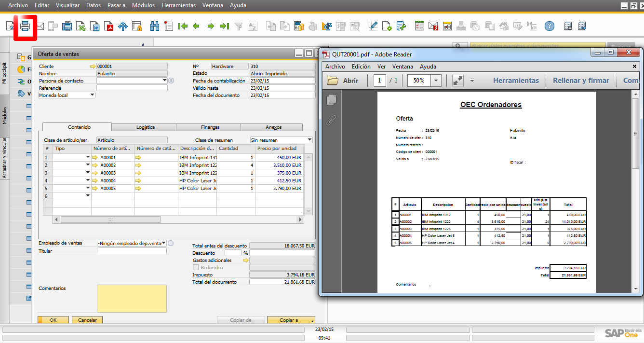The height and width of the screenshot is (343, 644).
Task: Go to next record green arrow
Action: pyautogui.click(x=211, y=26)
